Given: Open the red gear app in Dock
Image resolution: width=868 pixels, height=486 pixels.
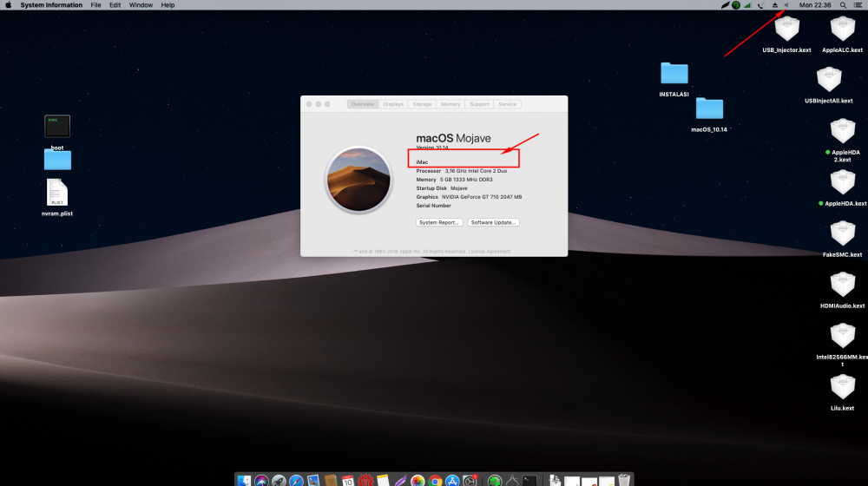Looking at the screenshot, I should tap(365, 480).
